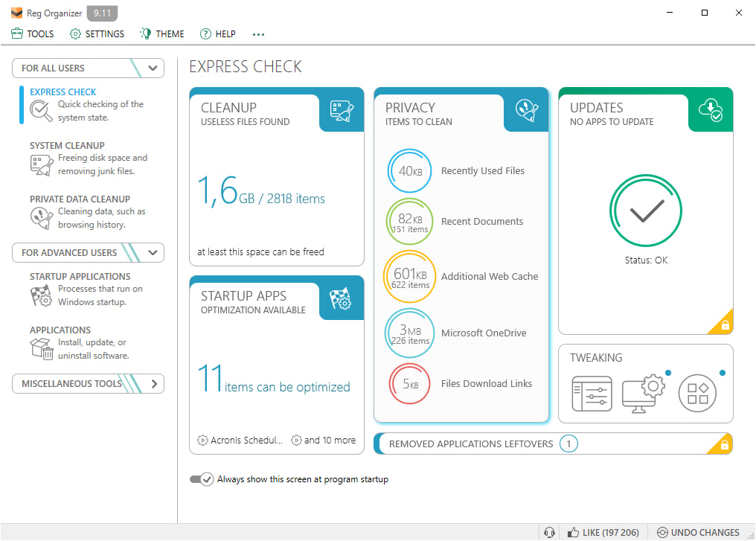Open the Removed Applications Leftovers bar
This screenshot has height=541, width=756.
553,444
